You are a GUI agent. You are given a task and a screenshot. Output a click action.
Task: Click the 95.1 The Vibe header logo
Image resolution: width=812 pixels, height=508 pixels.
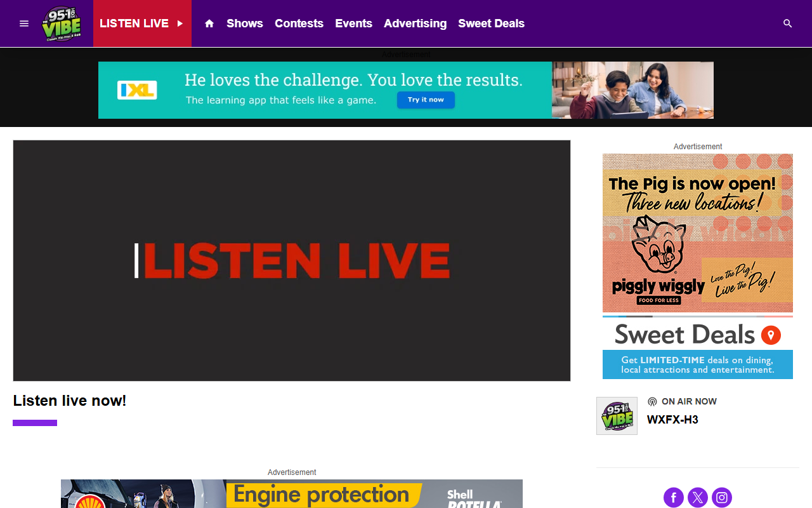click(x=62, y=23)
